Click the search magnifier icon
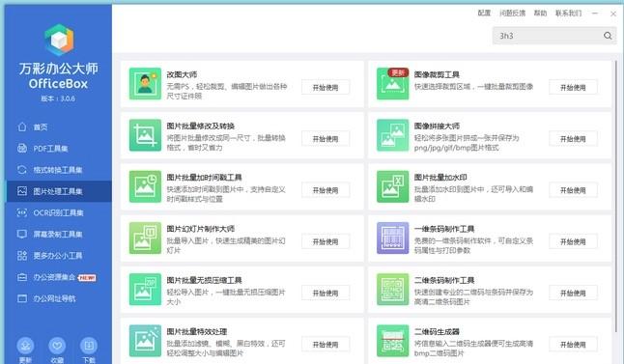Image resolution: width=624 pixels, height=364 pixels. pos(608,36)
